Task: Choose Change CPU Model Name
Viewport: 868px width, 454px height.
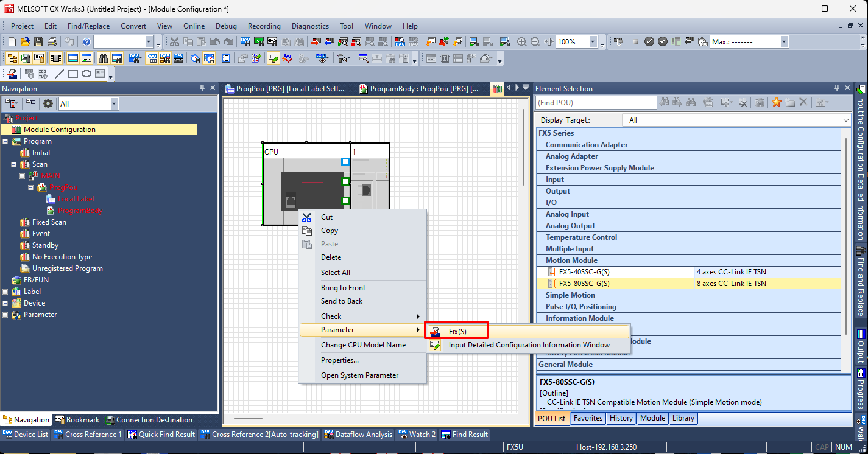Action: click(362, 344)
